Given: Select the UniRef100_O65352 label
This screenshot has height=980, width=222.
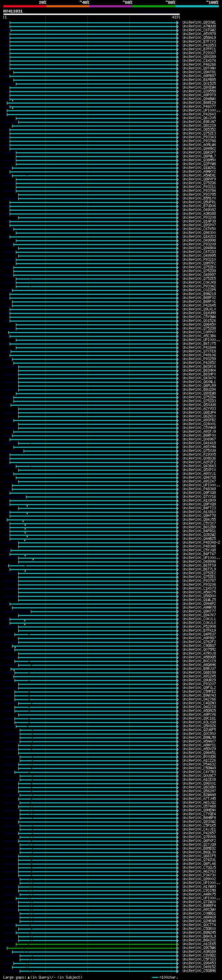Looking at the screenshot, I should pos(199,129).
